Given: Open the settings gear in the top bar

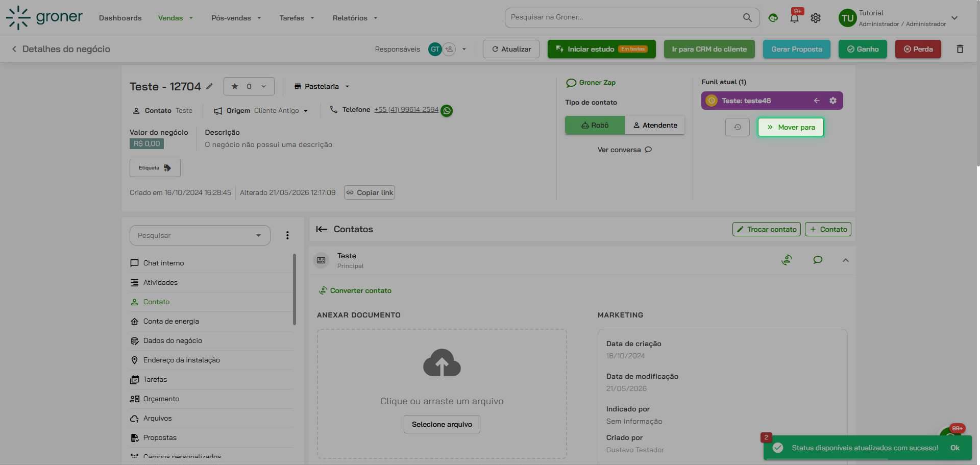Looking at the screenshot, I should (x=816, y=18).
